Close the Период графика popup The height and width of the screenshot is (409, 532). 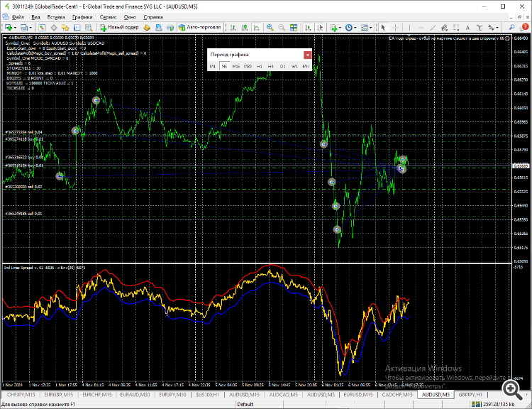point(307,55)
